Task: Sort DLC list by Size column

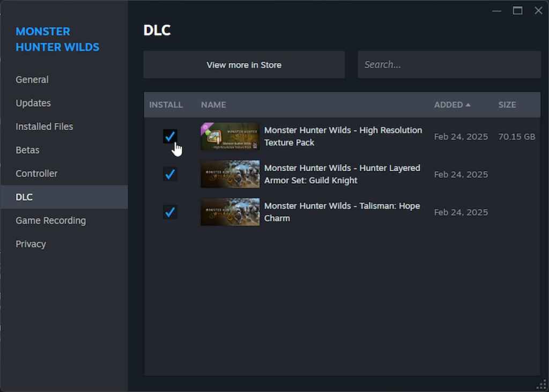Action: 507,105
